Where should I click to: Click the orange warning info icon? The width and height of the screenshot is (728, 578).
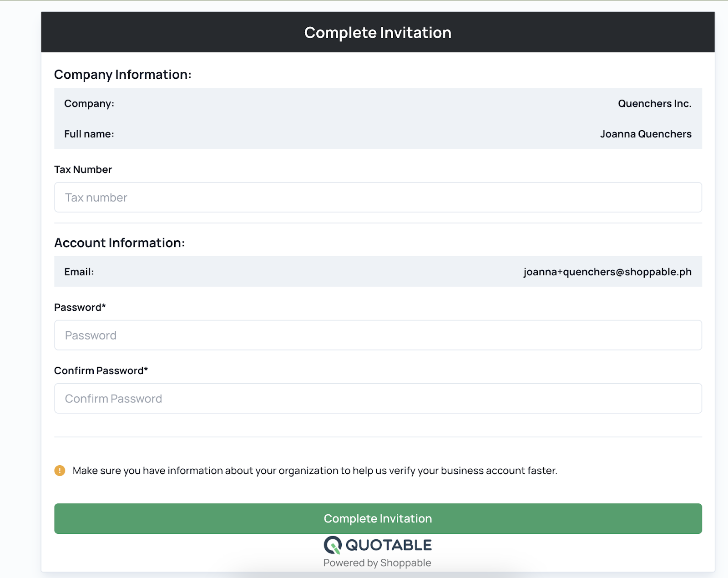(60, 471)
